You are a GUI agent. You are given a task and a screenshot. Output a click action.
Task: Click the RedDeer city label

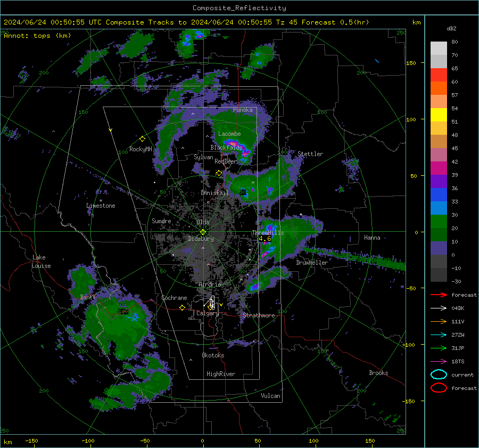click(x=226, y=161)
